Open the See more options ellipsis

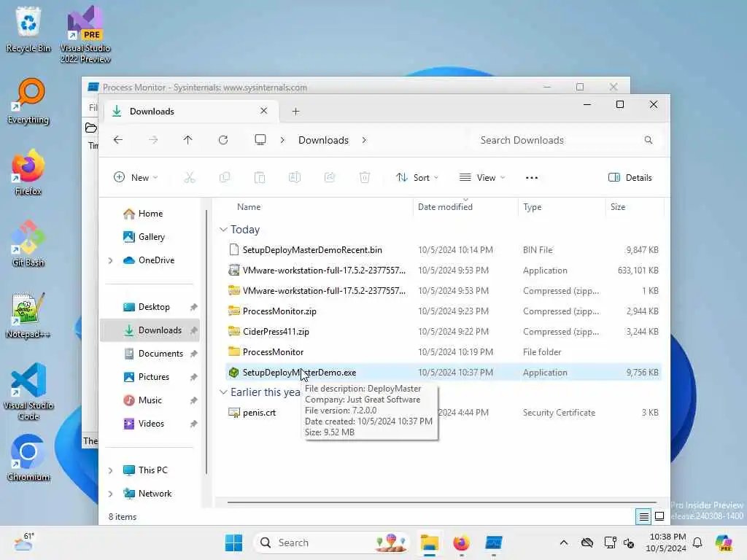point(532,178)
